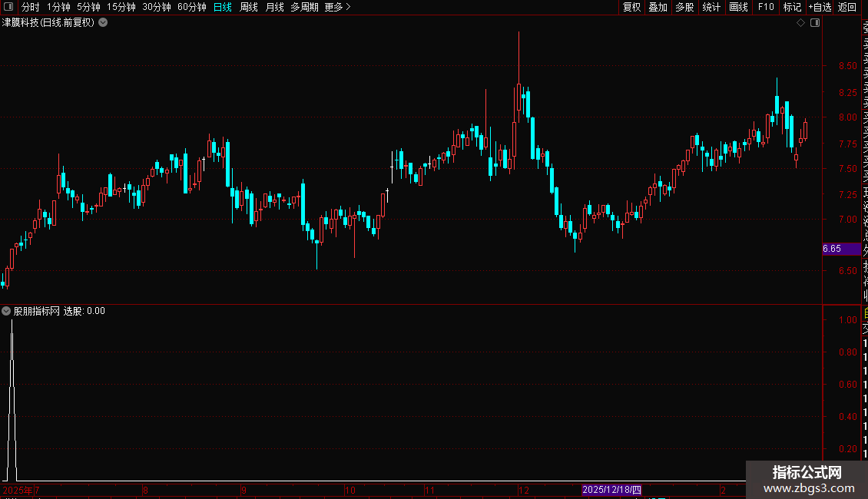This screenshot has height=499, width=868.
Task: Open F10 company information
Action: point(766,7)
